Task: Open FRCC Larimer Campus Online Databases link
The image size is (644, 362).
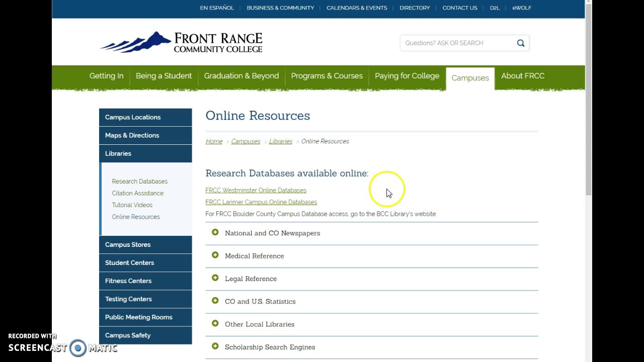Action: click(x=261, y=202)
